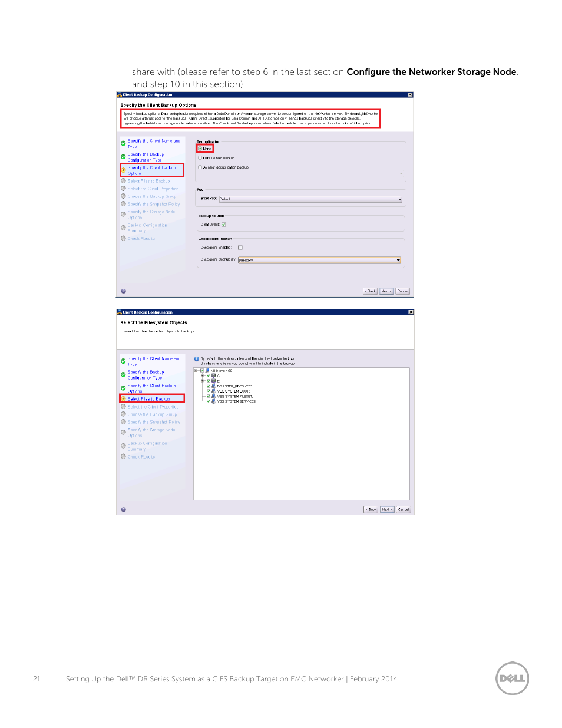Open the Avamar deduplication node dropdown
The height and width of the screenshot is (728, 562).
tap(303, 173)
